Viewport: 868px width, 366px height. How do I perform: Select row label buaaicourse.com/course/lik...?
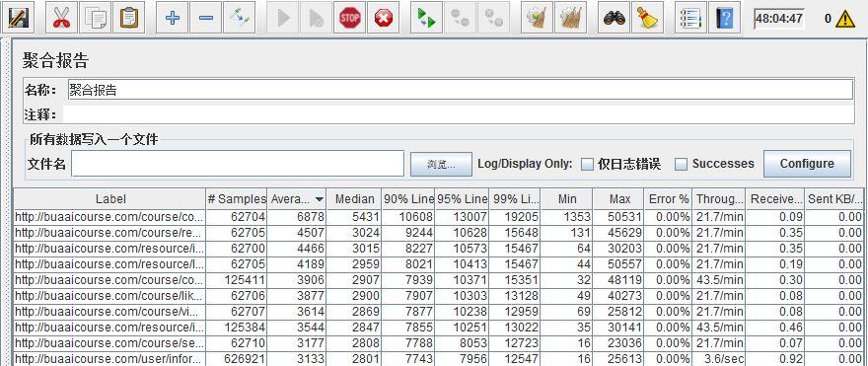tap(109, 296)
